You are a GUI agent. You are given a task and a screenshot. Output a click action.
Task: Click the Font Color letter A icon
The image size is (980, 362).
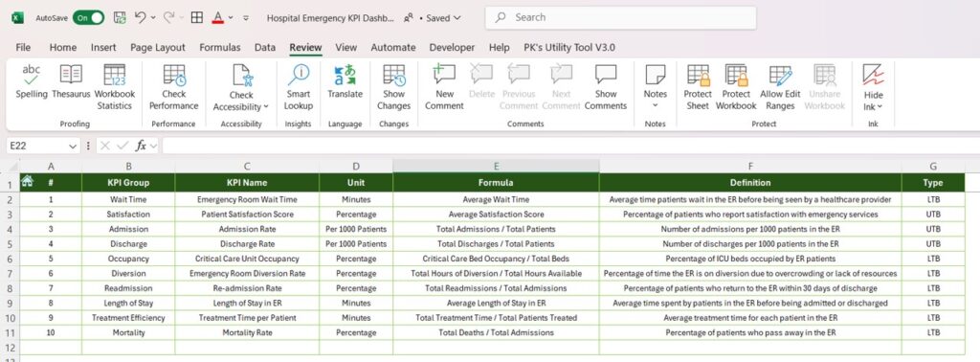point(217,17)
